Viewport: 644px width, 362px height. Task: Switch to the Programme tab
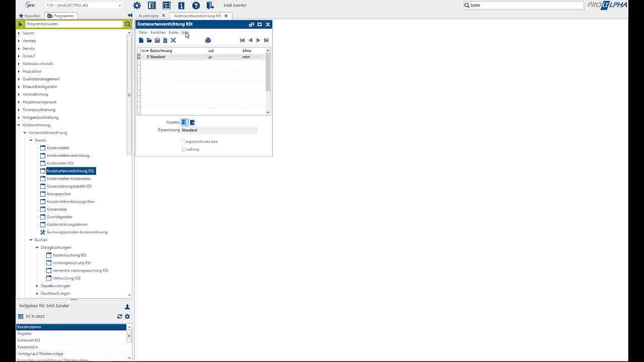pos(60,16)
